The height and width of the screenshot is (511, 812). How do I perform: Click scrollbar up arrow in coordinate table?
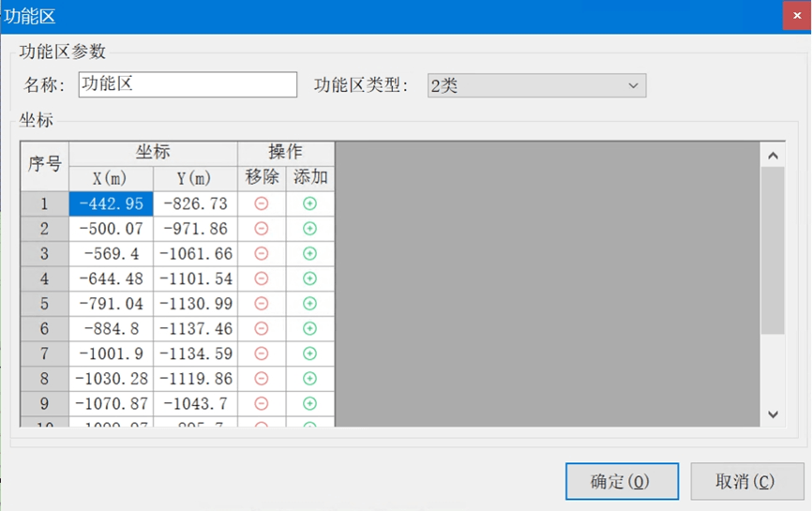pos(774,156)
